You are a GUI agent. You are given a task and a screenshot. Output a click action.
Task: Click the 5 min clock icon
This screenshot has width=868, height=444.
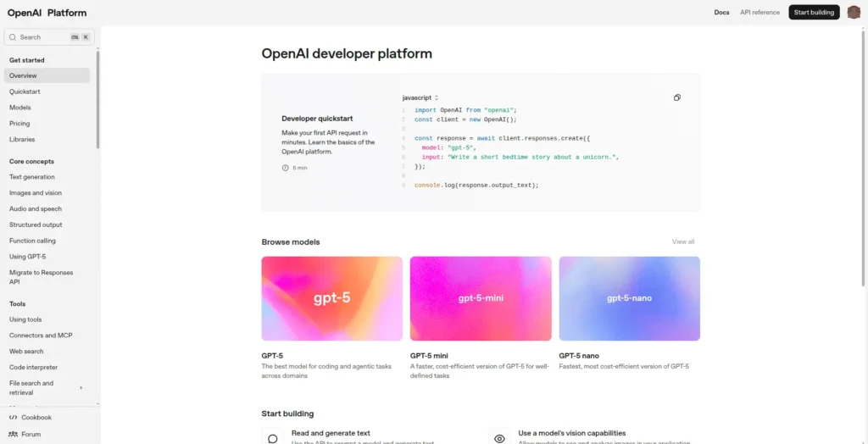click(285, 168)
